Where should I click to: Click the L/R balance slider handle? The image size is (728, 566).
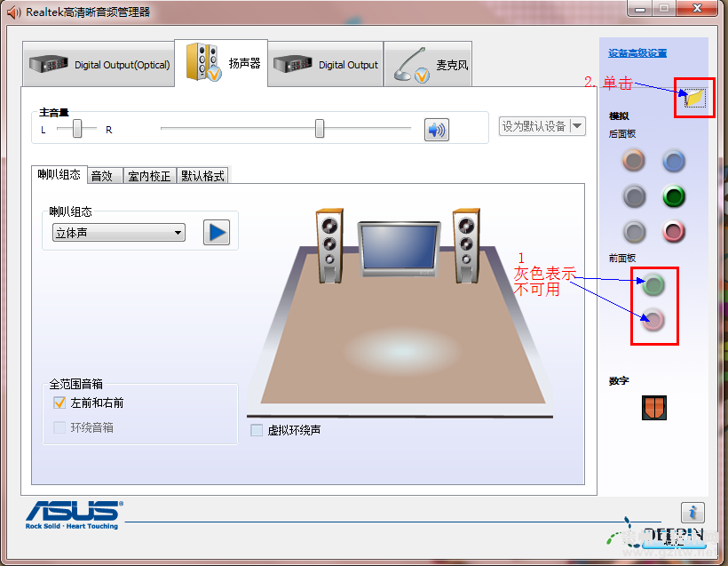pos(77,129)
